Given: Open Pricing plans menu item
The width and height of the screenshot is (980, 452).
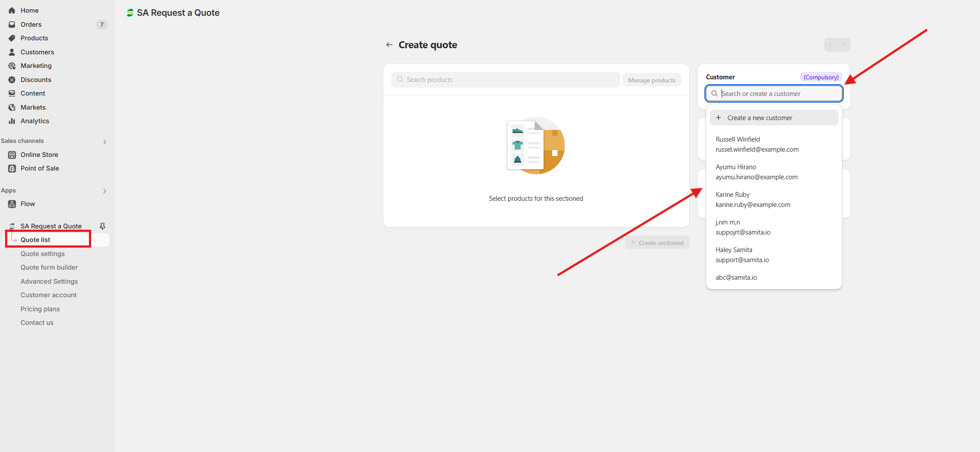Looking at the screenshot, I should point(40,309).
